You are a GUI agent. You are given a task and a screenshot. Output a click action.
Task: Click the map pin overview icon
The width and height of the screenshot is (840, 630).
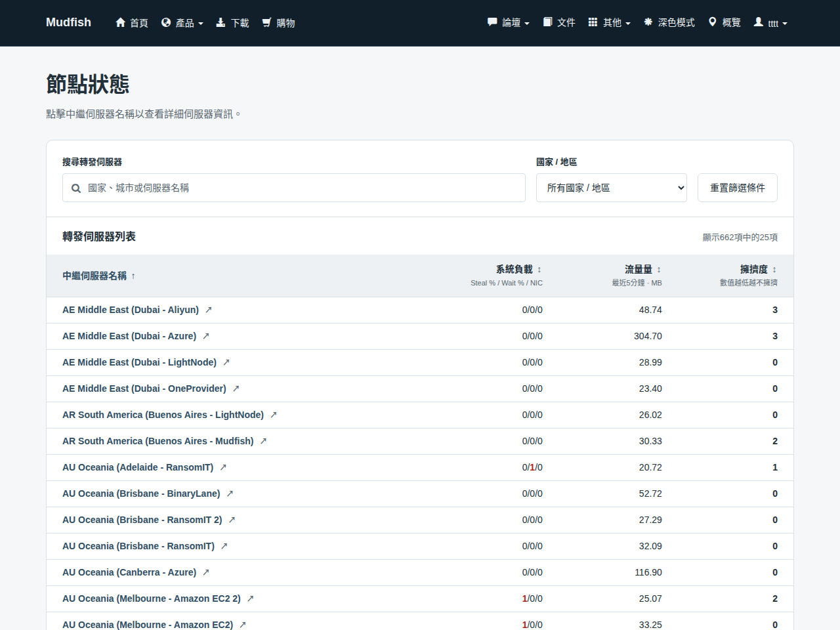coord(712,22)
